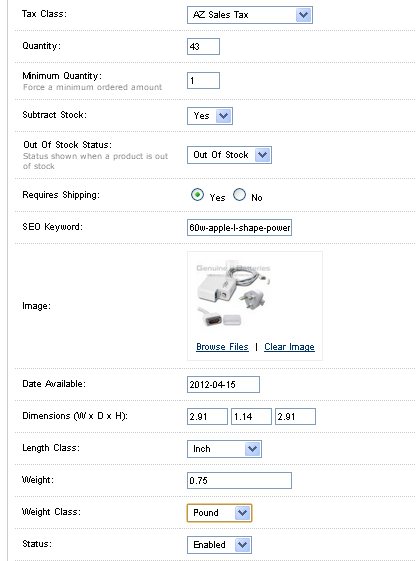Click the width dimension field
The width and height of the screenshot is (418, 561).
coord(207,416)
